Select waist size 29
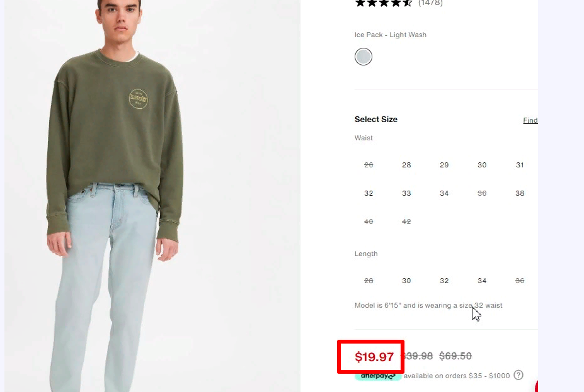The image size is (584, 392). 444,165
